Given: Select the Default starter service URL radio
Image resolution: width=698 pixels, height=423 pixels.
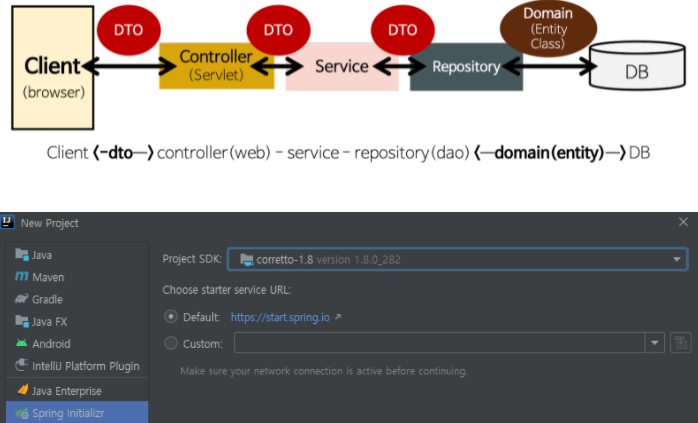Looking at the screenshot, I should [171, 317].
